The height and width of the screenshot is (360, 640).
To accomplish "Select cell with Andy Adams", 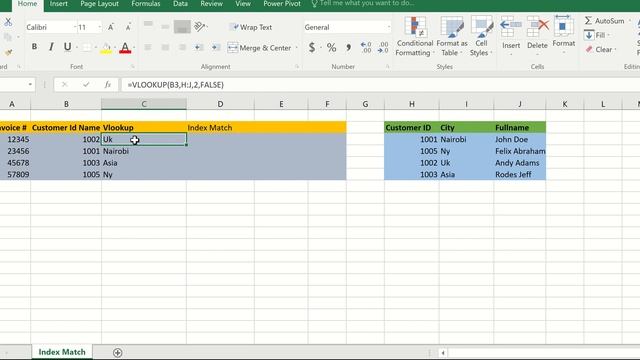I will point(520,163).
